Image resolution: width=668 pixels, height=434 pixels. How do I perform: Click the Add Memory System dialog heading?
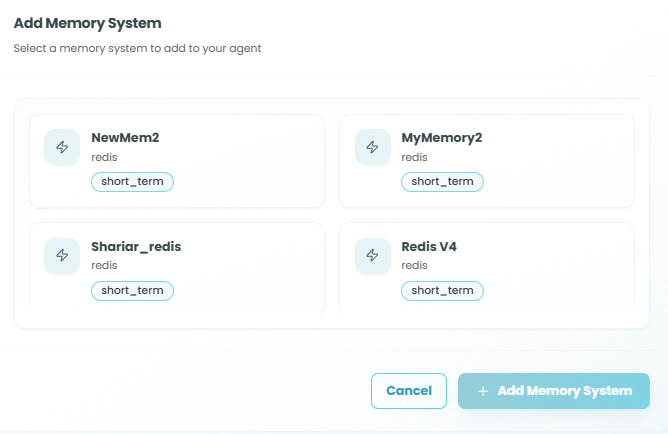tap(88, 23)
